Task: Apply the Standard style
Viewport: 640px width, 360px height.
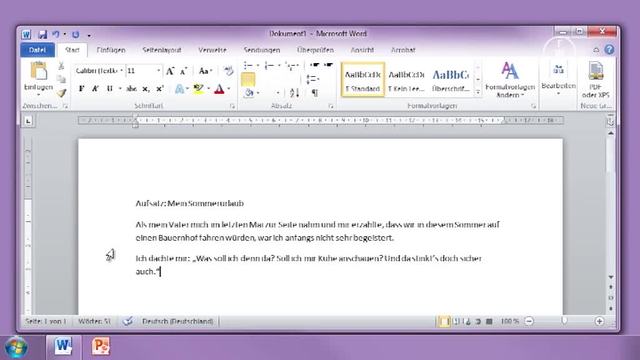Action: pos(363,80)
